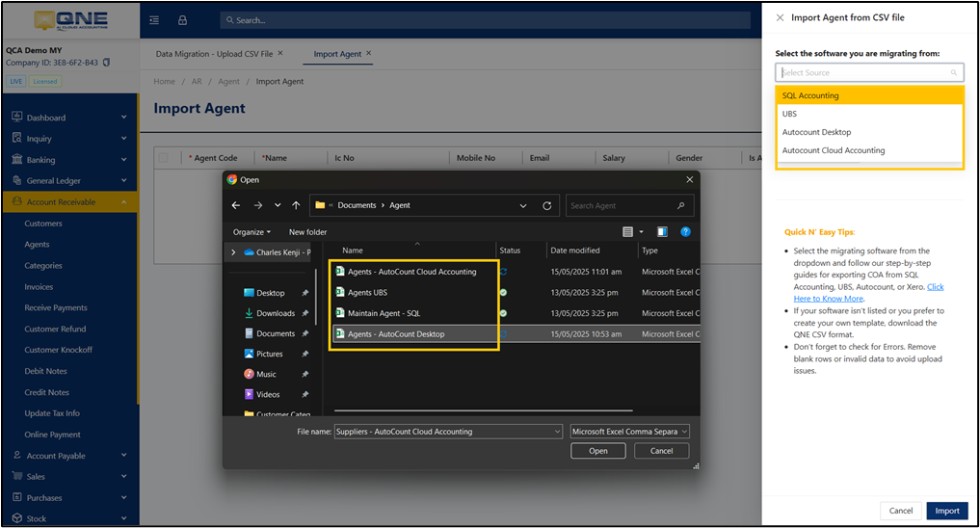Click Cancel in the import panel

pos(901,511)
